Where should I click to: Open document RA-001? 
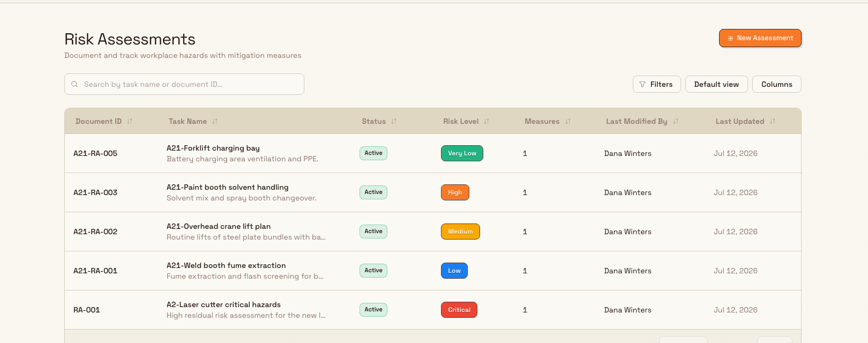tap(87, 310)
